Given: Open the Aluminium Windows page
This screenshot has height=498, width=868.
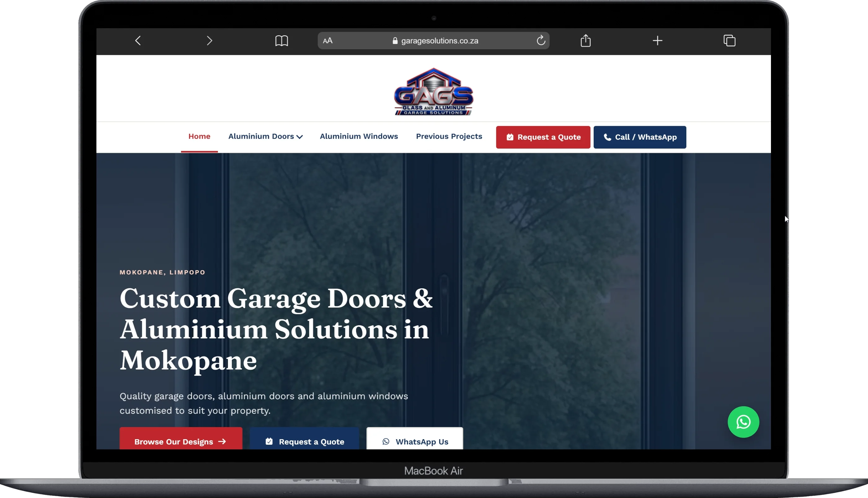Looking at the screenshot, I should [359, 136].
